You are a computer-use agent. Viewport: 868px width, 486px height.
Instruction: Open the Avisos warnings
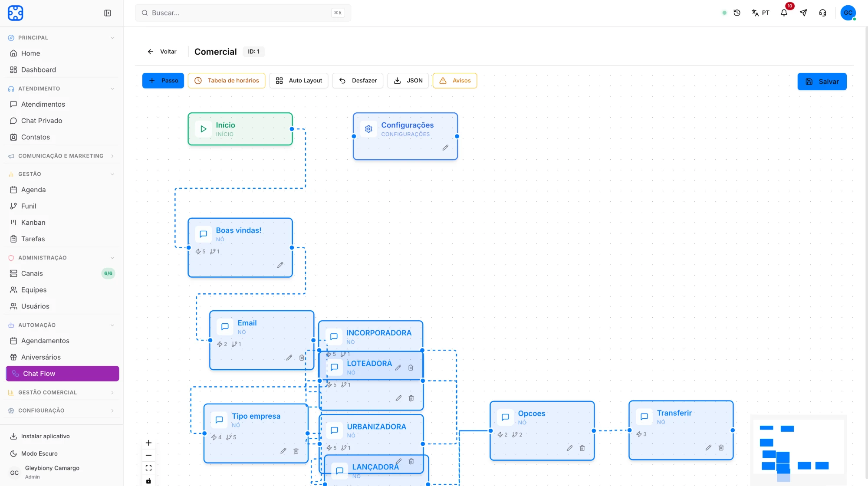(x=455, y=81)
